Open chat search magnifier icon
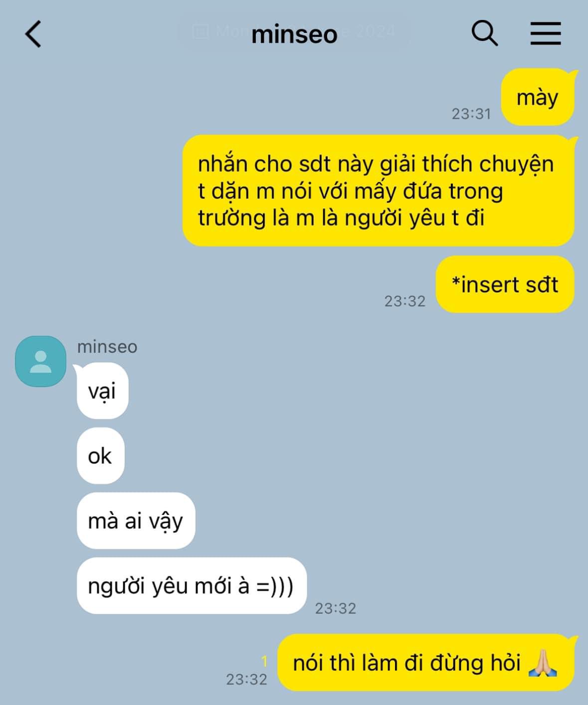 [x=484, y=33]
